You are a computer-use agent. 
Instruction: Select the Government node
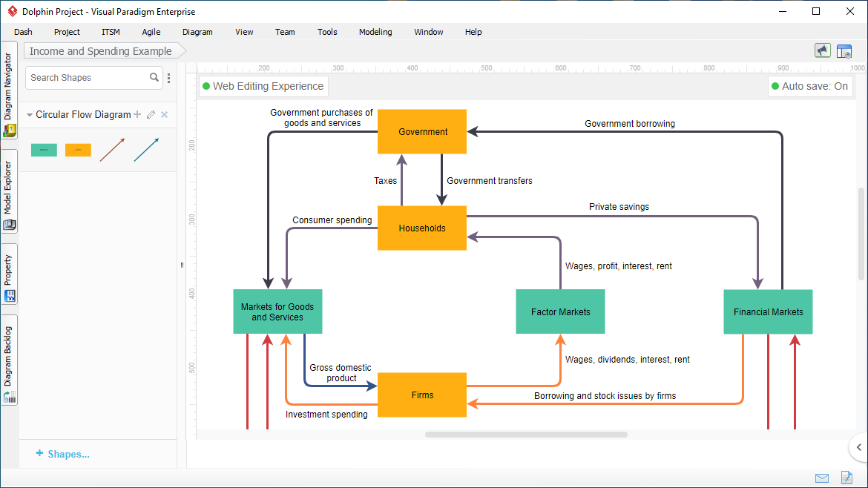point(422,132)
